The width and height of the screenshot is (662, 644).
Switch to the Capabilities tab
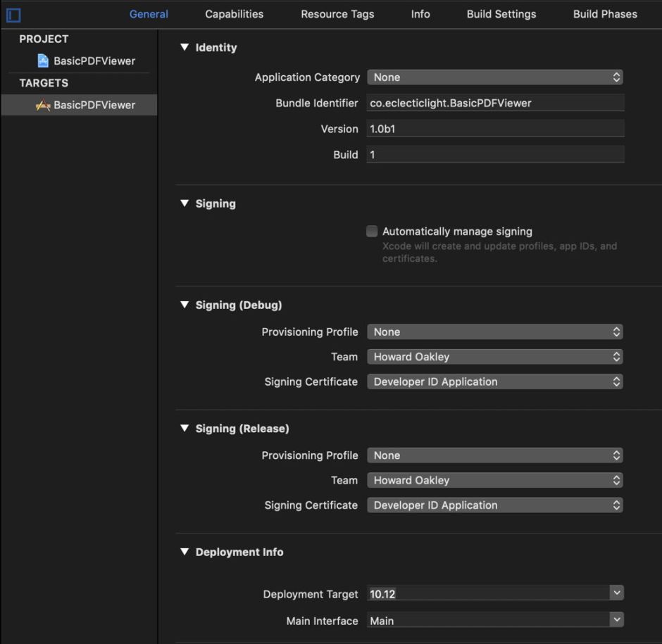234,14
